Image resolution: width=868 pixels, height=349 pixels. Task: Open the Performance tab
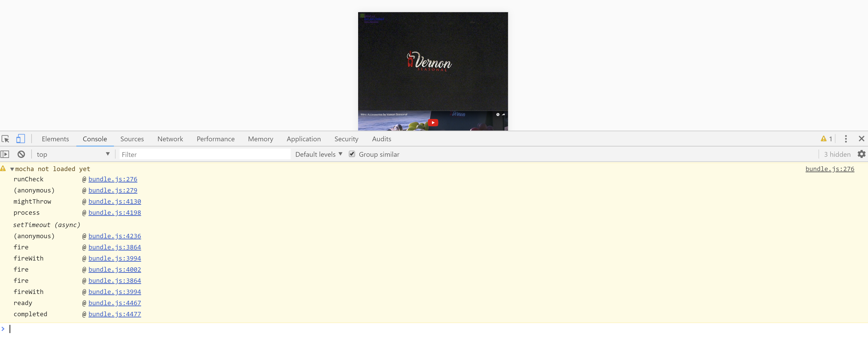click(x=216, y=139)
